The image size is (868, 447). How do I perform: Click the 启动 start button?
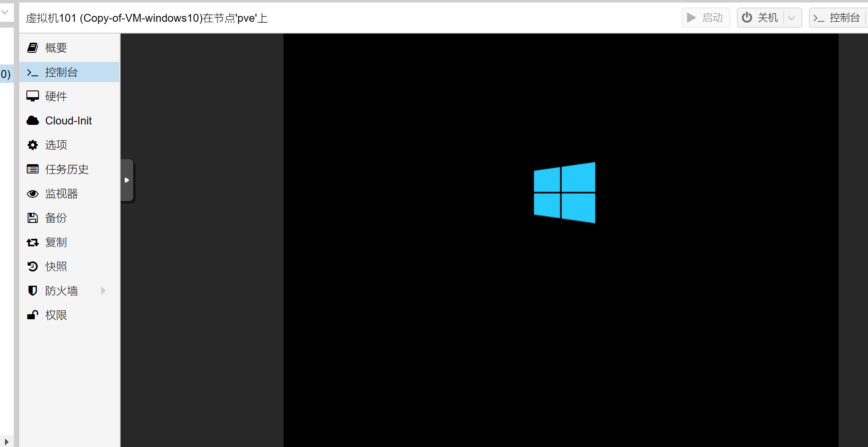[x=706, y=18]
